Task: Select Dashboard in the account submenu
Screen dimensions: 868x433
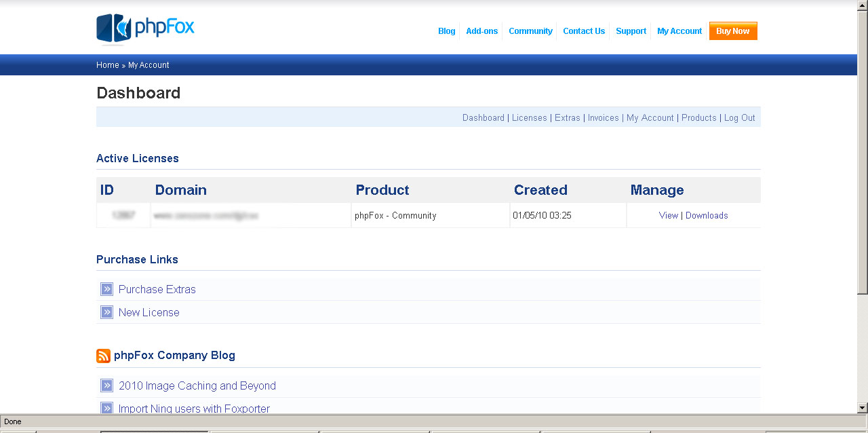Action: click(x=484, y=118)
